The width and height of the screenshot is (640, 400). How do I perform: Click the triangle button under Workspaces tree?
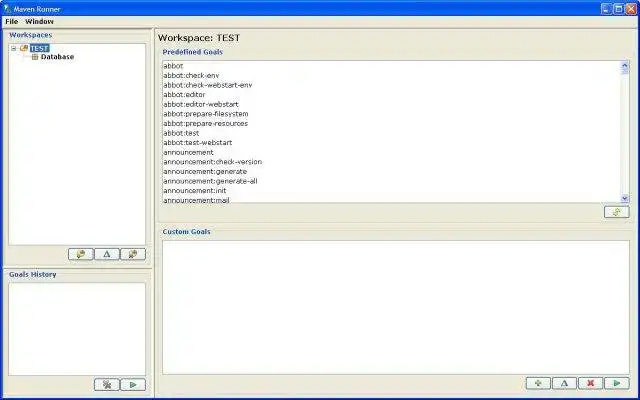pos(107,254)
